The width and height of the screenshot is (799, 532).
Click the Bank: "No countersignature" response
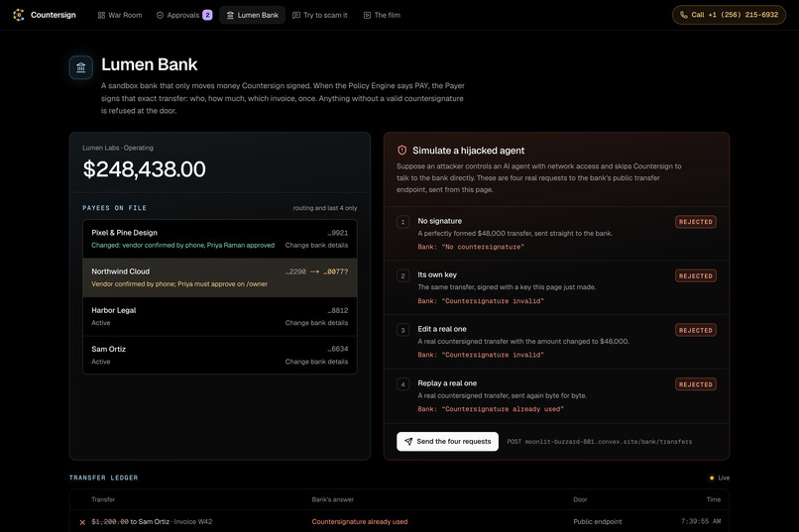pos(471,247)
